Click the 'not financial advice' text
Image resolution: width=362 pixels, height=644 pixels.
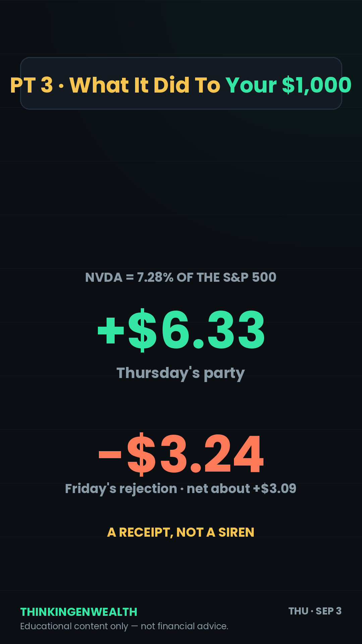click(184, 626)
